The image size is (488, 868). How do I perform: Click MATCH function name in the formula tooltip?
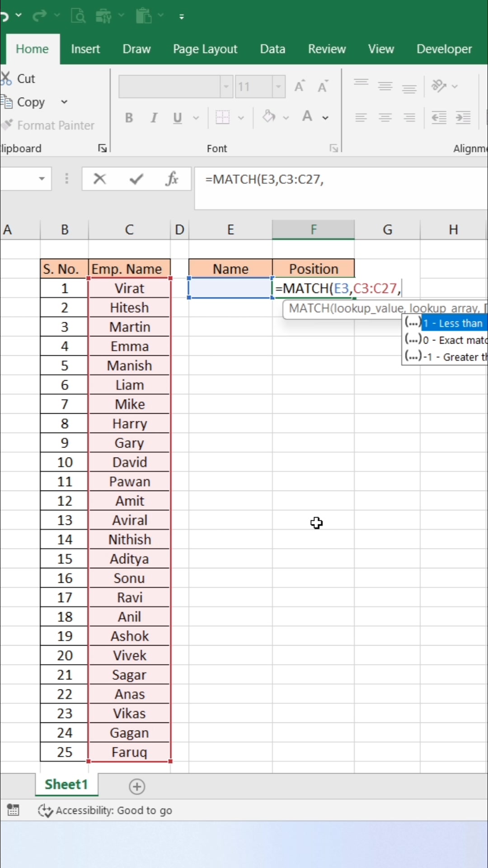pyautogui.click(x=310, y=308)
